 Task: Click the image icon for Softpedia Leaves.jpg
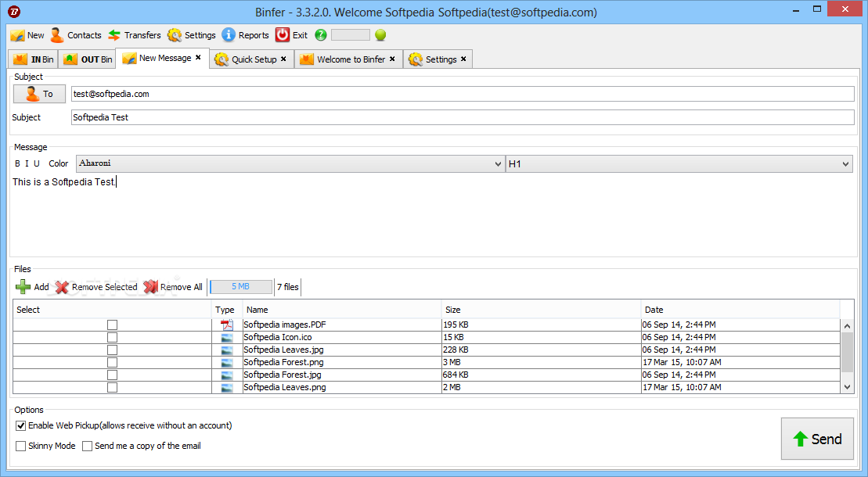(x=227, y=350)
